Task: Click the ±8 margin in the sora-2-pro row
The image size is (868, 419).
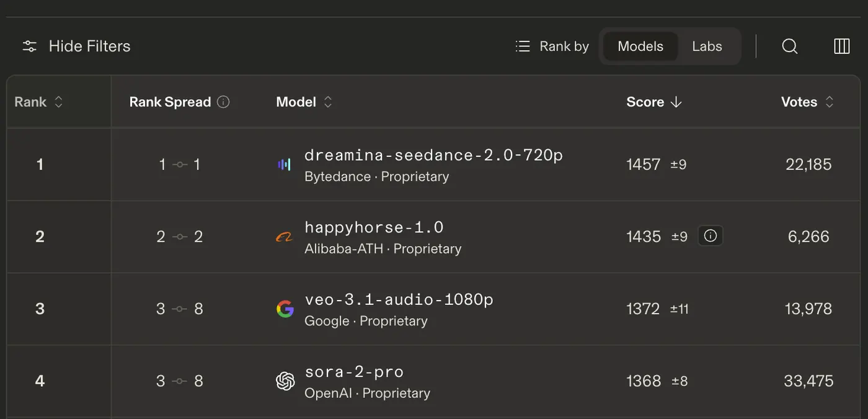Action: (680, 381)
